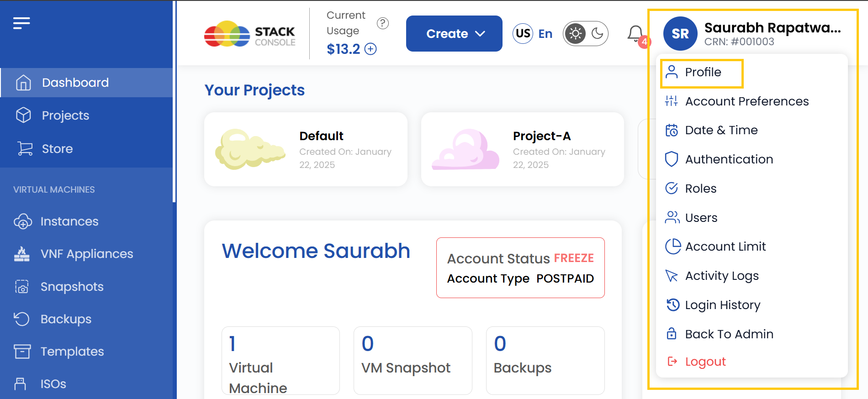868x399 pixels.
Task: Open Instances from the sidebar
Action: 69,221
